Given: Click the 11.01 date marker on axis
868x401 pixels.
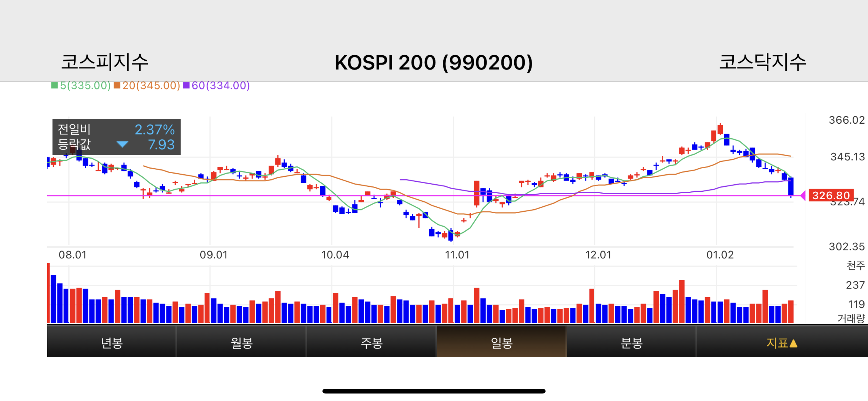Looking at the screenshot, I should [457, 255].
